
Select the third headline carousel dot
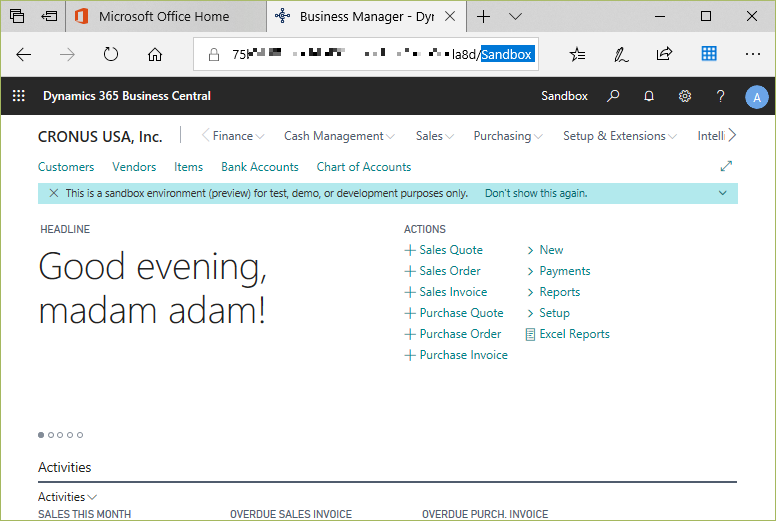(60, 435)
